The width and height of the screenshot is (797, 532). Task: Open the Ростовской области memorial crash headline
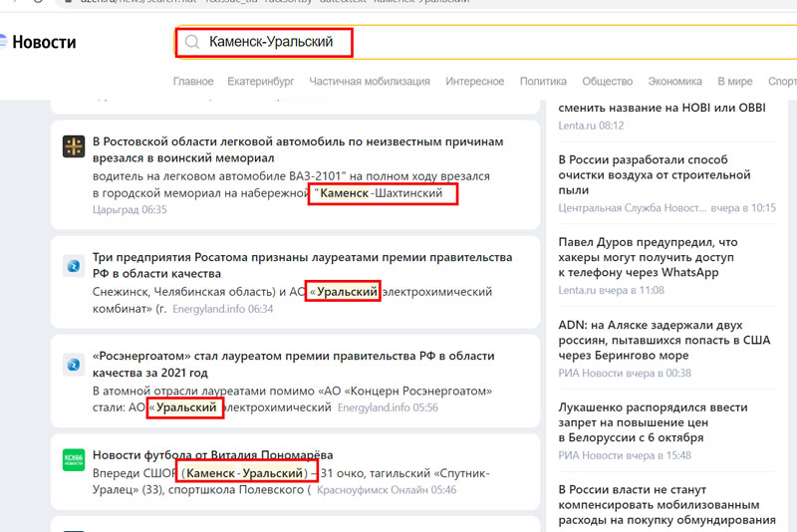(298, 149)
